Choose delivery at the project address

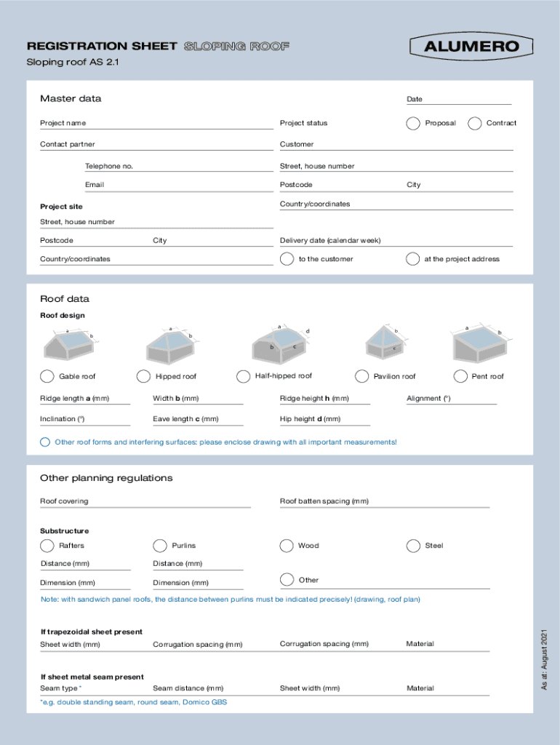click(x=413, y=259)
